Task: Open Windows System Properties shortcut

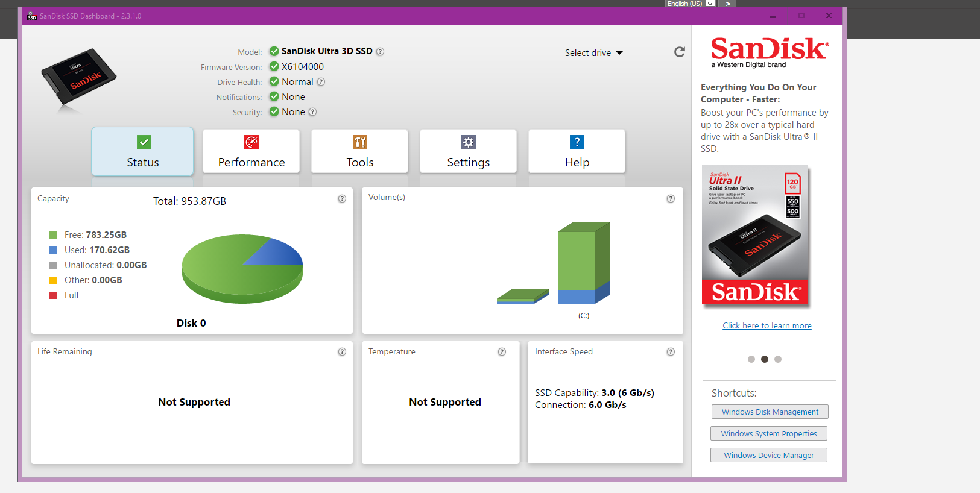Action: point(769,433)
